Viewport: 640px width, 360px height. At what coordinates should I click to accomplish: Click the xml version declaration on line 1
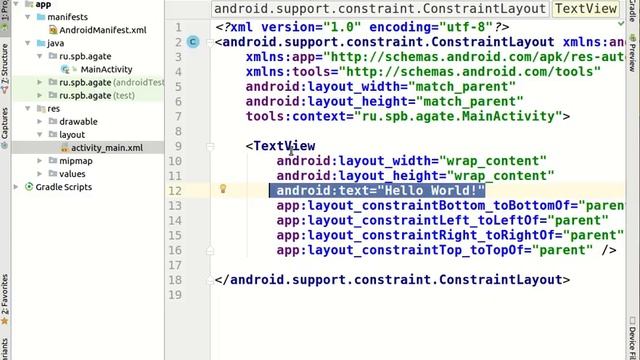362,27
